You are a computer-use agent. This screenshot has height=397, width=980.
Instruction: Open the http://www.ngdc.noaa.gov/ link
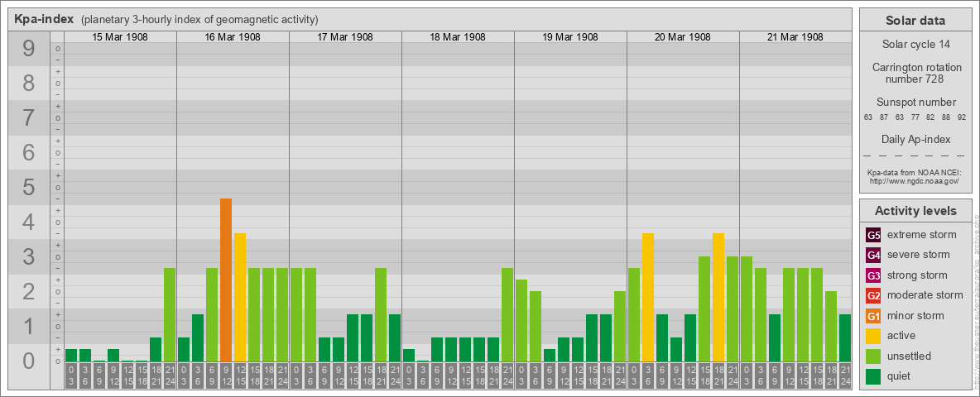(915, 180)
